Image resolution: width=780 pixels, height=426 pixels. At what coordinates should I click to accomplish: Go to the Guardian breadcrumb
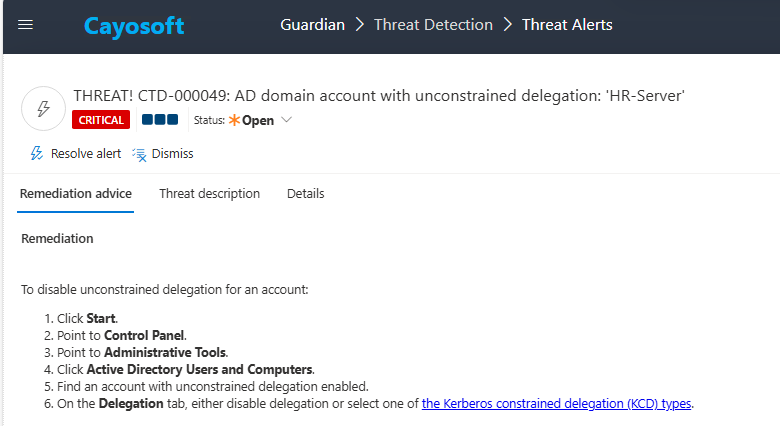click(313, 25)
